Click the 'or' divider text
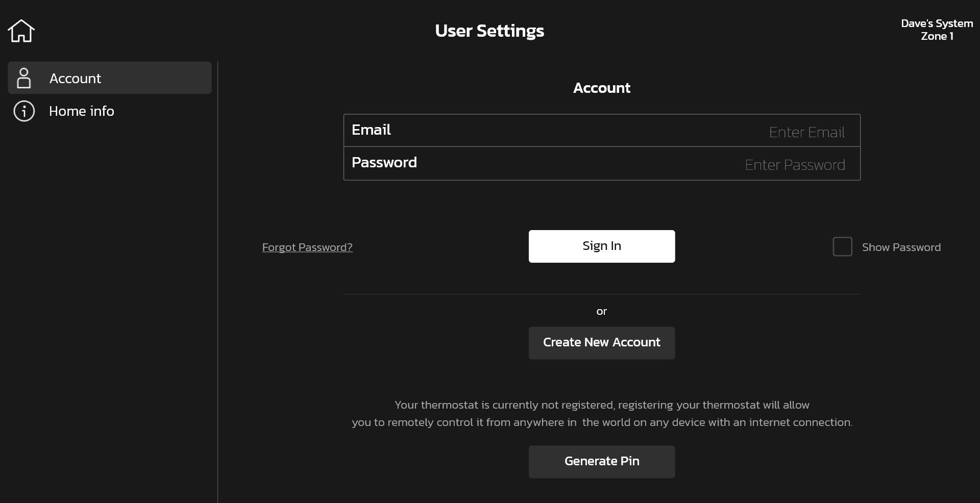Screen dimensions: 980x503 pos(602,311)
